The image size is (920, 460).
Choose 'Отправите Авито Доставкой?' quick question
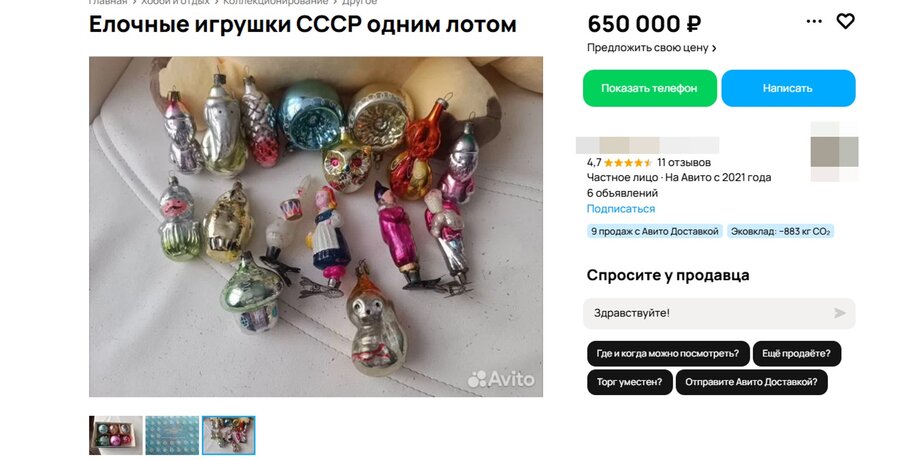point(751,382)
